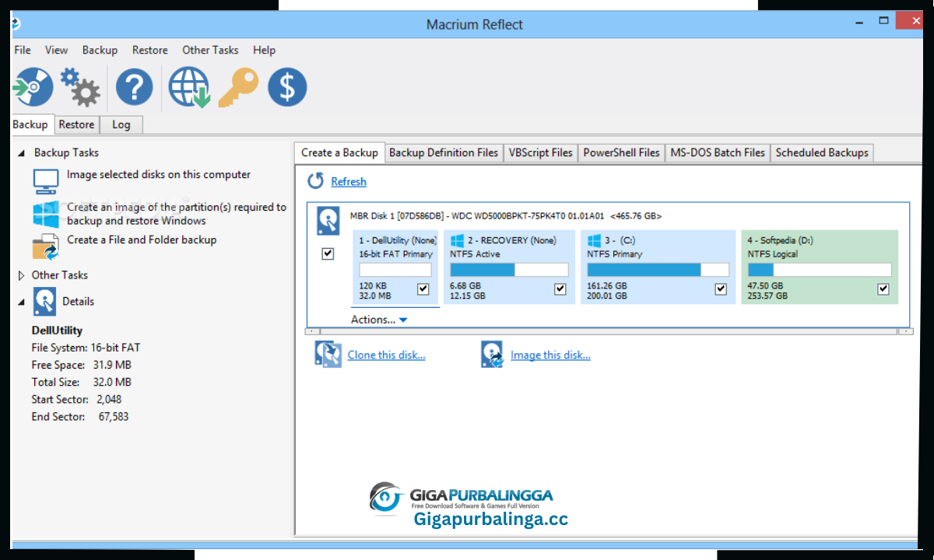Viewport: 934px width, 560px height.
Task: Uncheck the C: partition checkbox
Action: click(722, 289)
